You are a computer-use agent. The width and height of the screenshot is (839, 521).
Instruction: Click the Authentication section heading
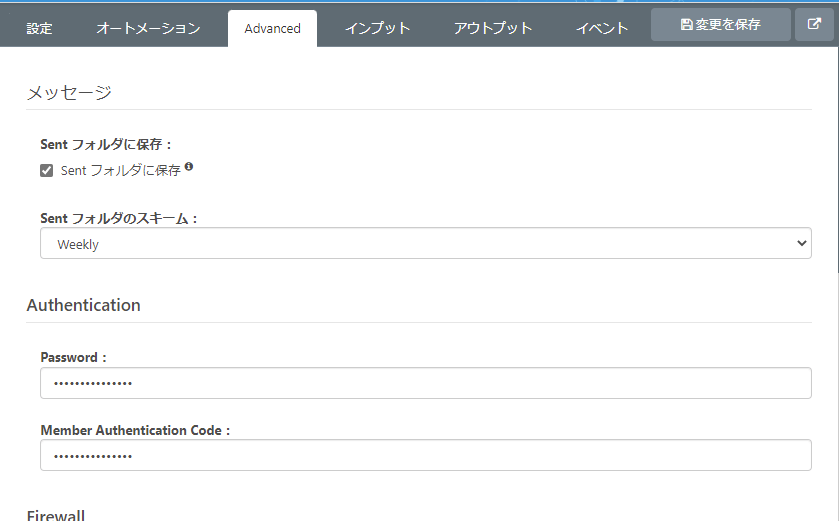tap(83, 305)
